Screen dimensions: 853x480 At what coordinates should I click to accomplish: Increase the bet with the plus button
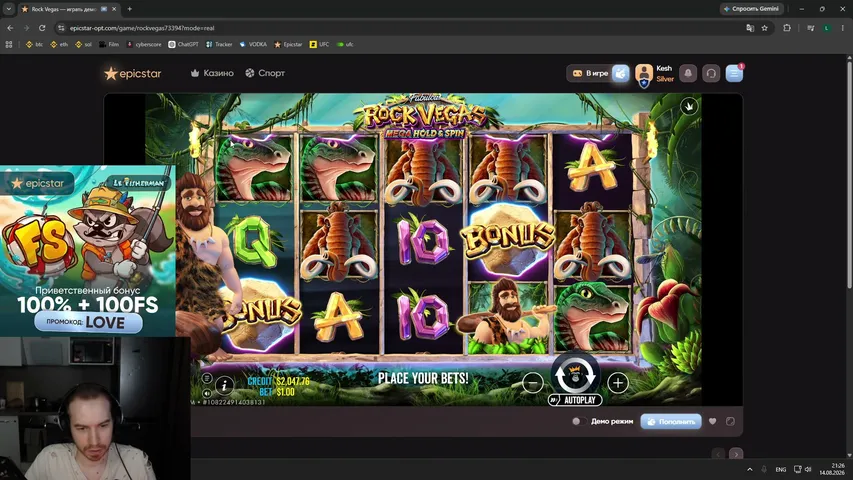coord(617,383)
